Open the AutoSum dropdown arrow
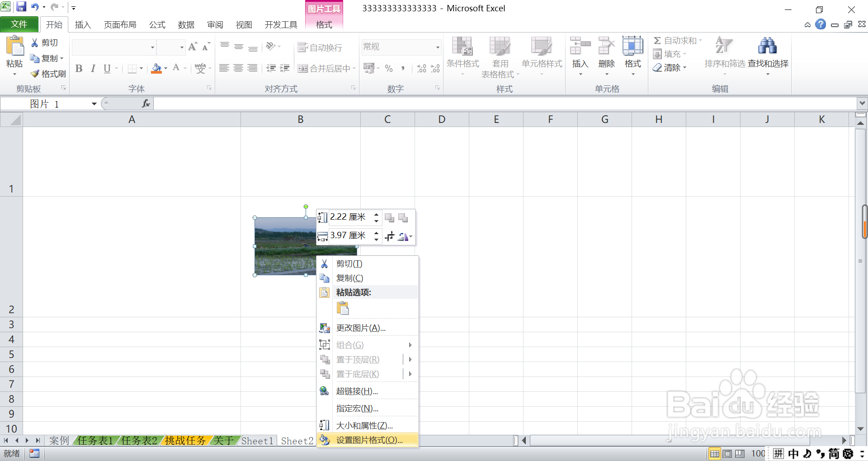 pos(700,41)
